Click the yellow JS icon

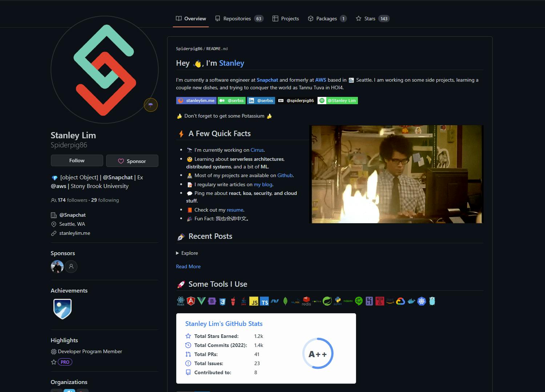tap(254, 301)
